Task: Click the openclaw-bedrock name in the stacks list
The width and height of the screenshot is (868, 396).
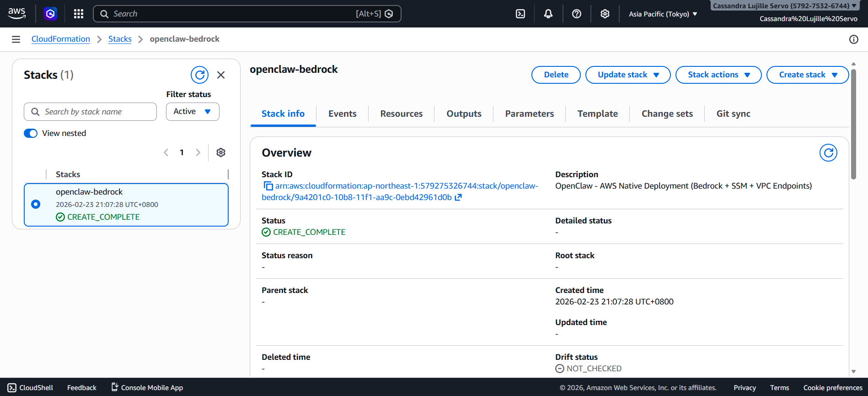Action: 89,192
